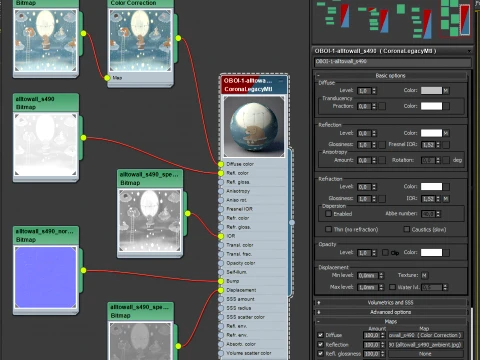Screen dimensions: 480x360
Task: Toggle the Water lvl. checkbox
Action: click(x=393, y=287)
